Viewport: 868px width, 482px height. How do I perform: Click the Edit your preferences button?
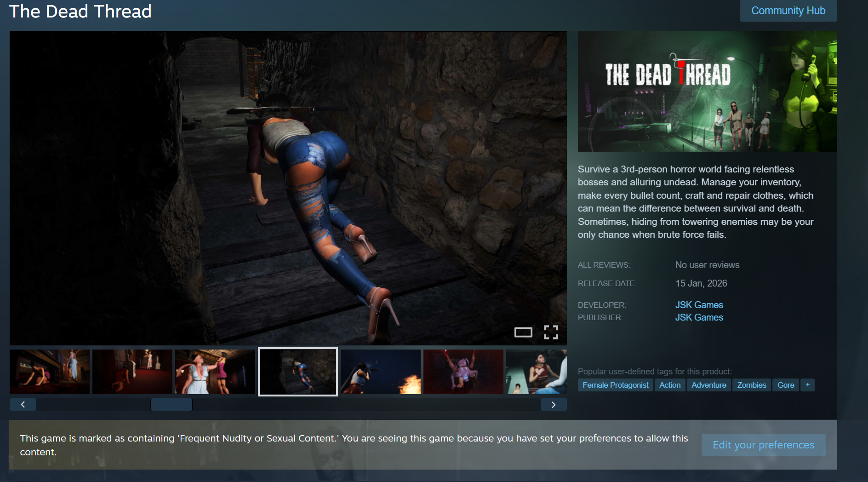pyautogui.click(x=764, y=445)
